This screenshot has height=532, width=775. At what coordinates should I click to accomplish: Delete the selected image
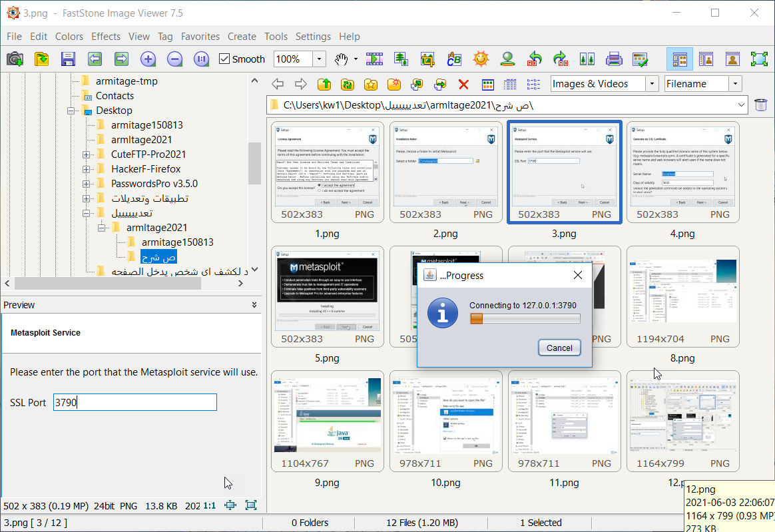tap(465, 84)
